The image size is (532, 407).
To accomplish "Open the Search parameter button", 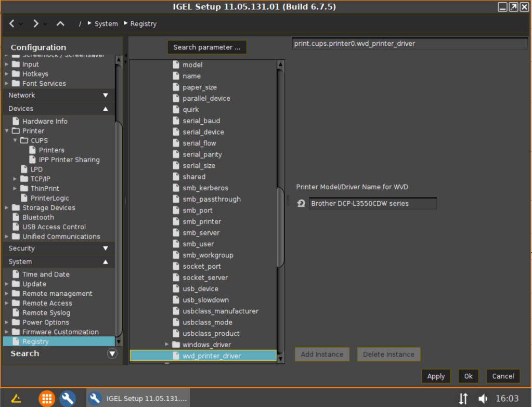I will point(207,47).
